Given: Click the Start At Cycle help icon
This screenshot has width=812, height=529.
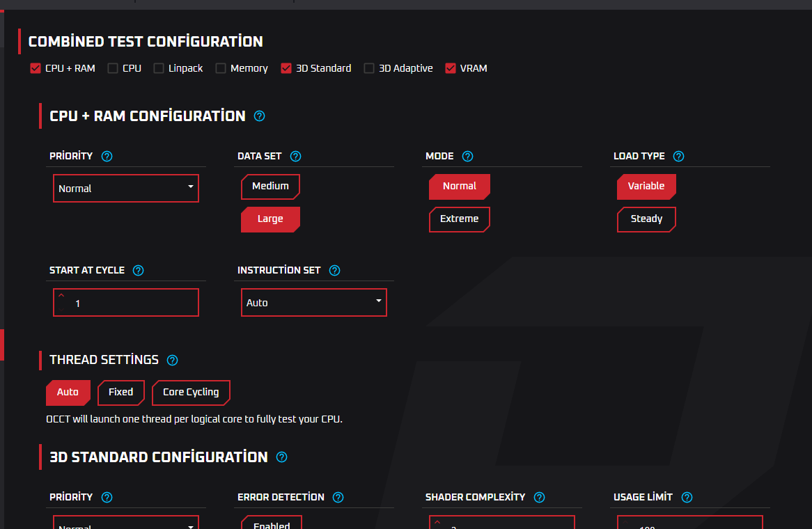Looking at the screenshot, I should (138, 271).
